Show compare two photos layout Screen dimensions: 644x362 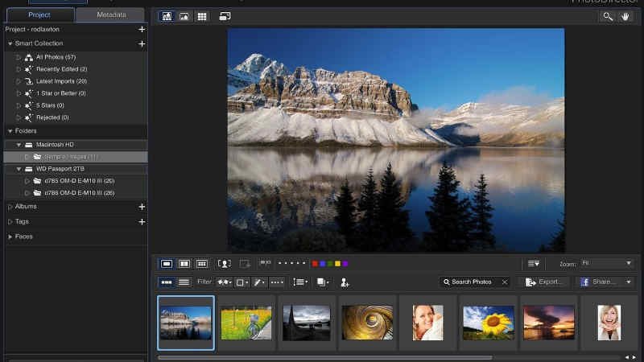click(184, 264)
